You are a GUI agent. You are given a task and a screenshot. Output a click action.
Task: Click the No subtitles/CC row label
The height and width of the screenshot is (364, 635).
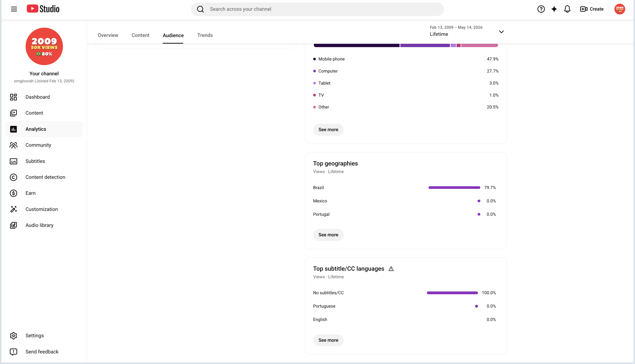click(x=328, y=293)
